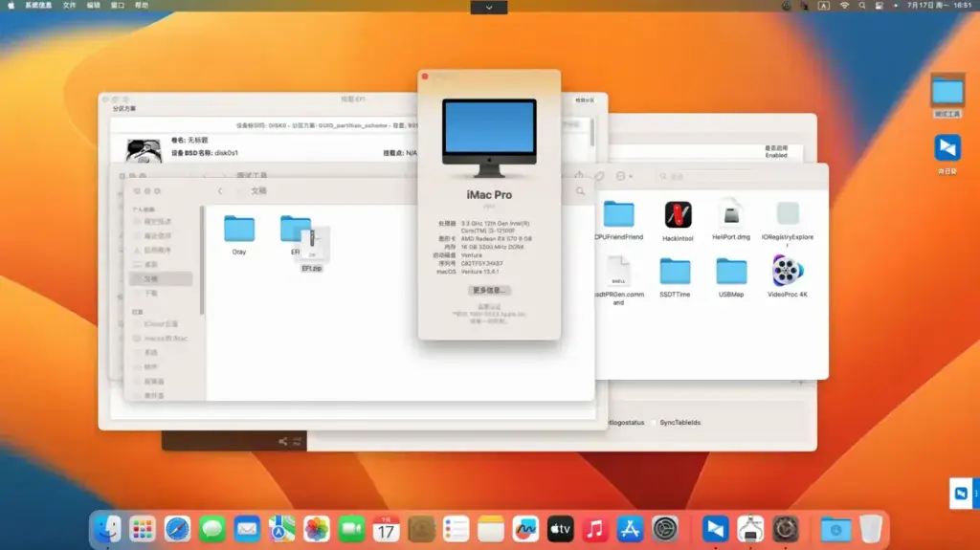
Task: Open the EFI folder in 文稿 window
Action: pyautogui.click(x=293, y=229)
